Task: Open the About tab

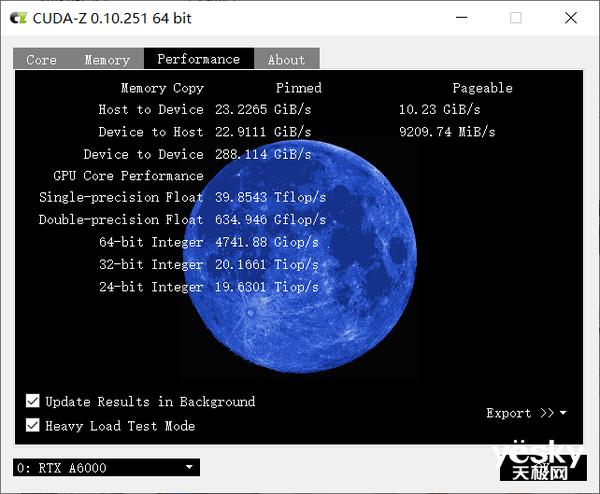Action: click(287, 60)
